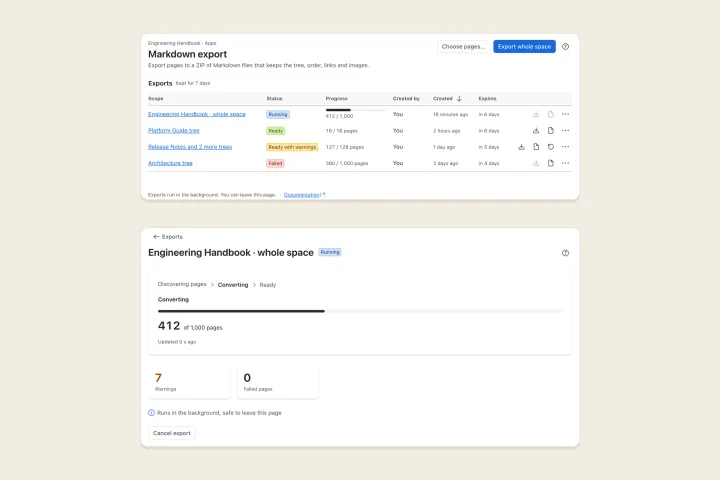
Task: Open more actions for Architecture tree row
Action: (565, 163)
